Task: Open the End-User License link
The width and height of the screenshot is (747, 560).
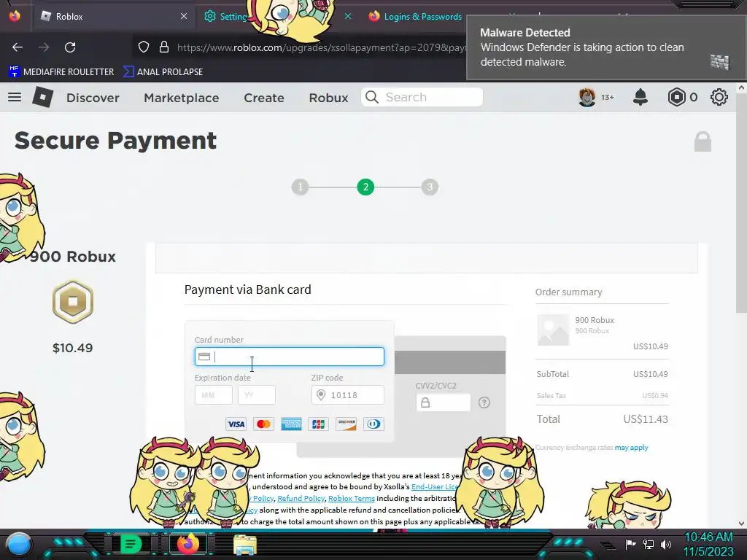Action: tap(435, 486)
